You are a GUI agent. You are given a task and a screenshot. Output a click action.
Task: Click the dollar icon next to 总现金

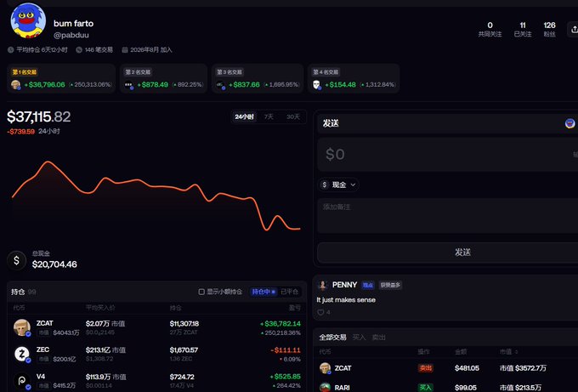coord(17,260)
